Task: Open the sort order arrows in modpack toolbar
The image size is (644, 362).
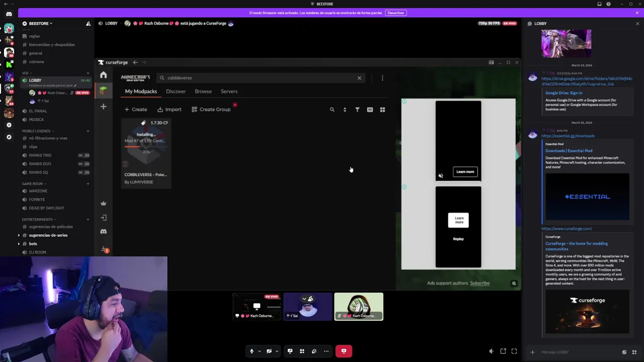Action: [x=345, y=110]
